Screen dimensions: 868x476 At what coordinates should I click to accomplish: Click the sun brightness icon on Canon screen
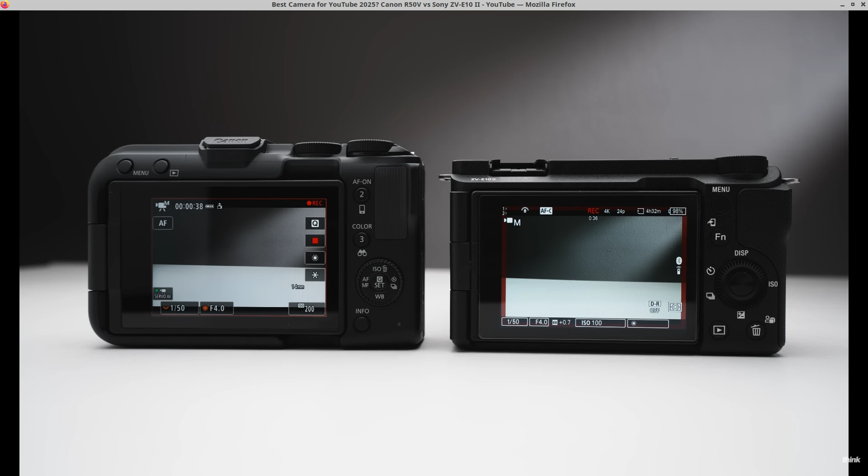click(315, 258)
